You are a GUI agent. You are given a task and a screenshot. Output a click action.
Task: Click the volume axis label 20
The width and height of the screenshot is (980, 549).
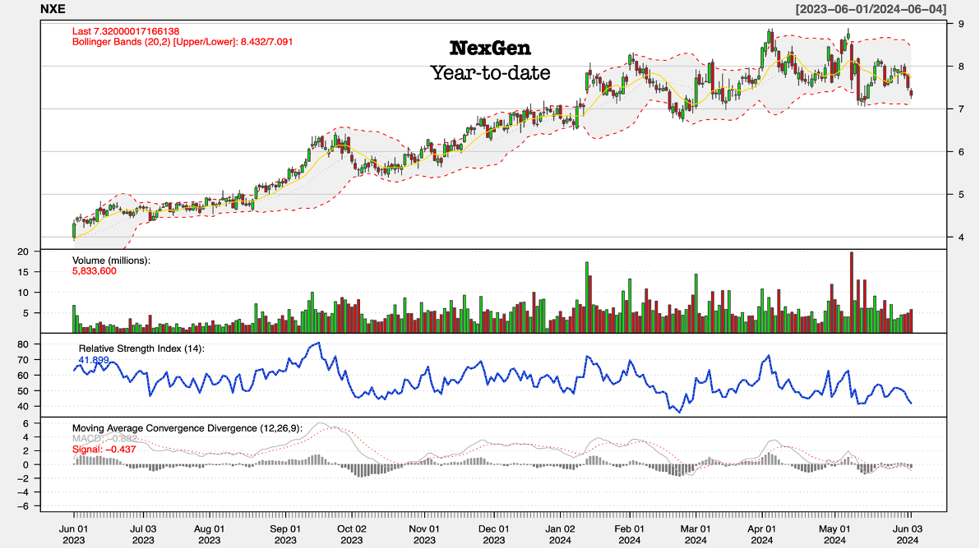click(x=23, y=251)
